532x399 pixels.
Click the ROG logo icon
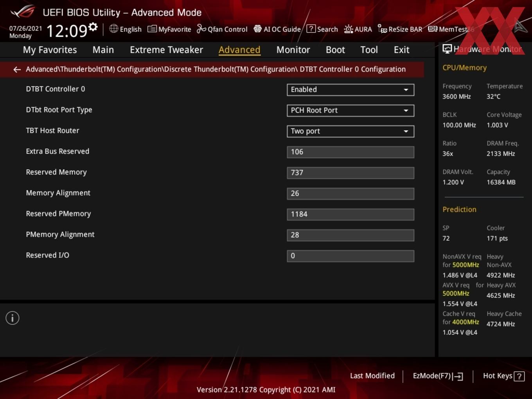coord(22,12)
